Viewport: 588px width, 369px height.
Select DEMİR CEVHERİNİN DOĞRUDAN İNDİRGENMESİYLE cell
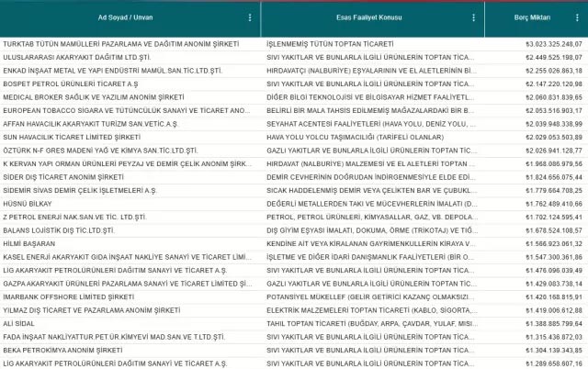tap(371, 177)
